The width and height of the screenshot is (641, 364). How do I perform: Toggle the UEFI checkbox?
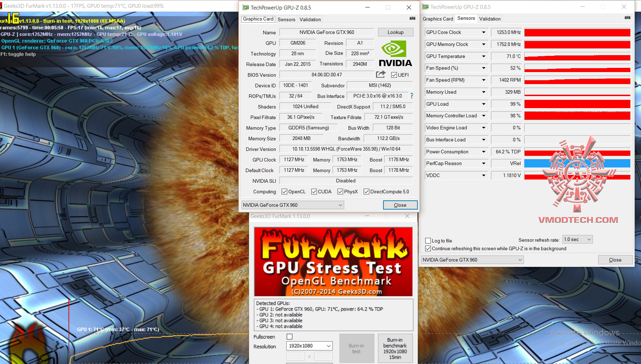394,75
